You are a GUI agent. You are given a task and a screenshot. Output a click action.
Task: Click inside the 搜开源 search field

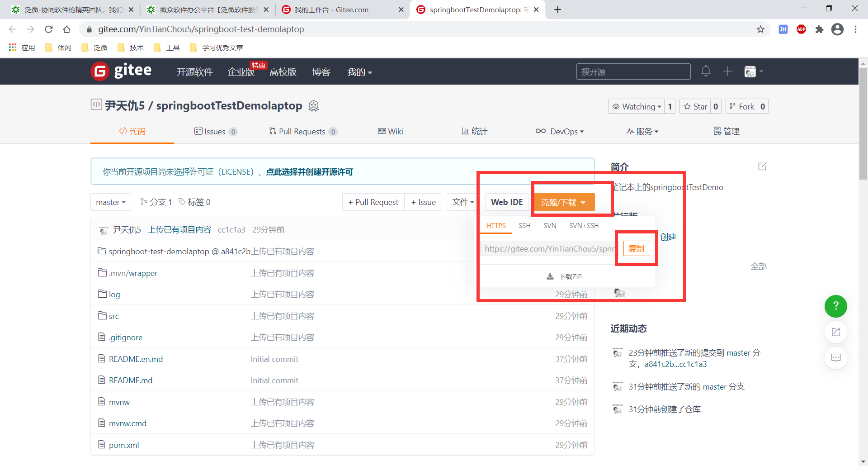[633, 71]
